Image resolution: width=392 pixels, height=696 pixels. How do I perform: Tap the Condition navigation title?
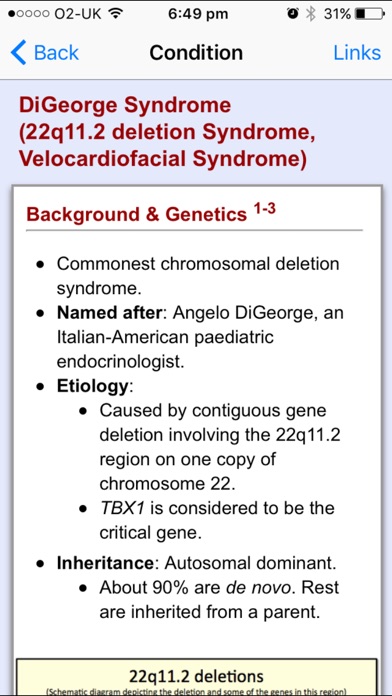196,53
